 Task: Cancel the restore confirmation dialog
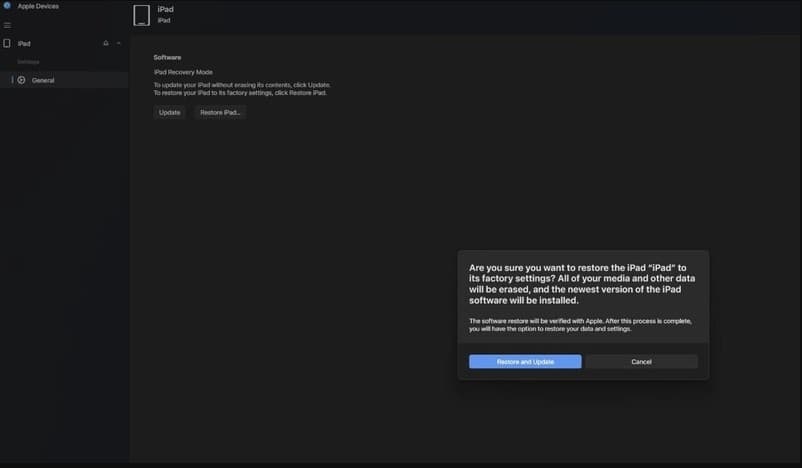641,362
